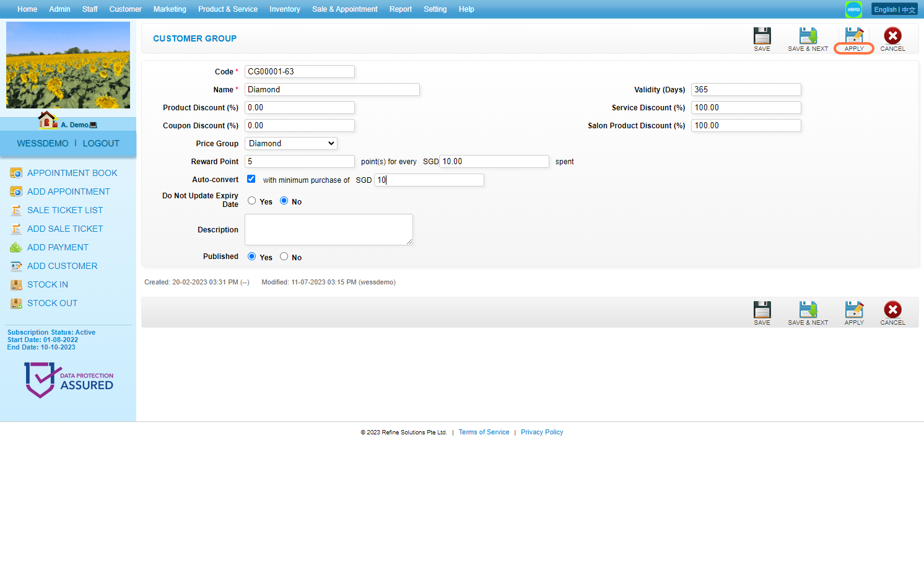Click the top Apply icon
The width and height of the screenshot is (924, 580).
(x=854, y=35)
